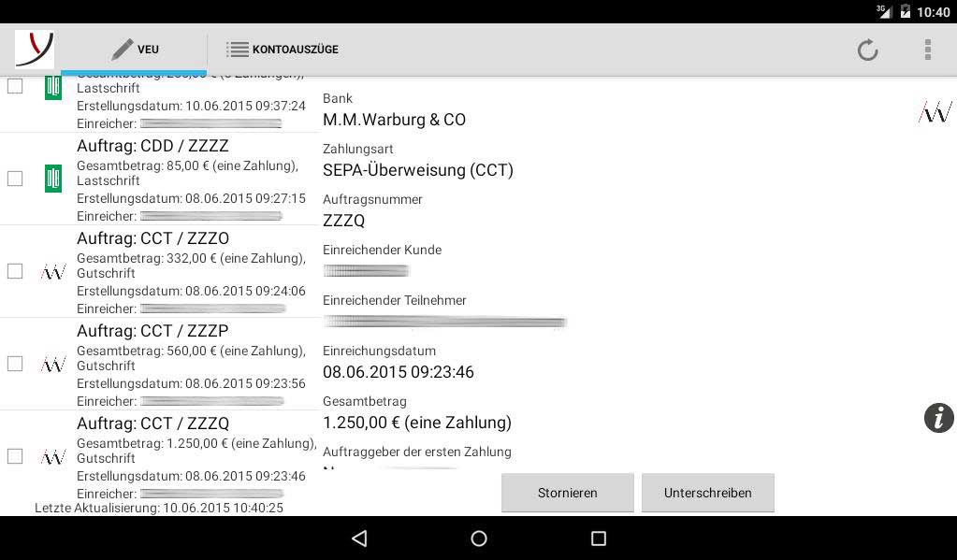Switch to the Kontoauszüge tab
The width and height of the screenshot is (957, 560).
click(283, 50)
